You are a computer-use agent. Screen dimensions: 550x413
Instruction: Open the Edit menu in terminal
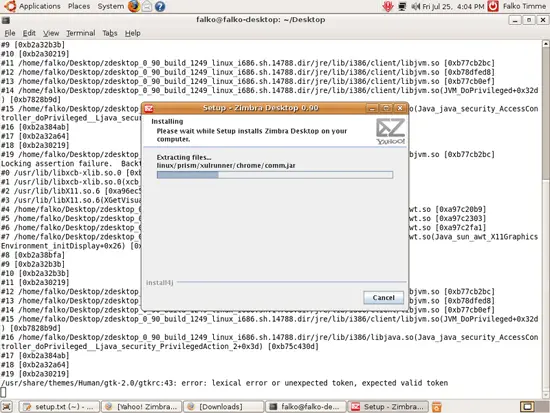tap(29, 33)
